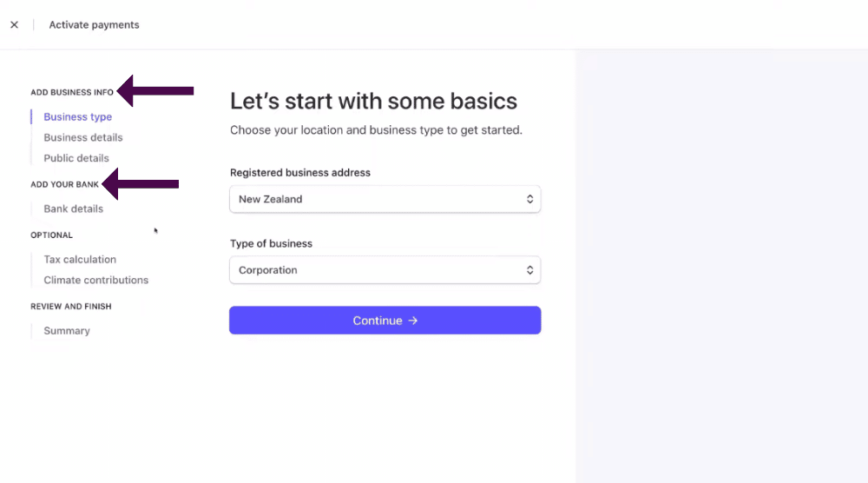This screenshot has width=868, height=483.
Task: Click the arrow icon on Continue button
Action: click(413, 321)
